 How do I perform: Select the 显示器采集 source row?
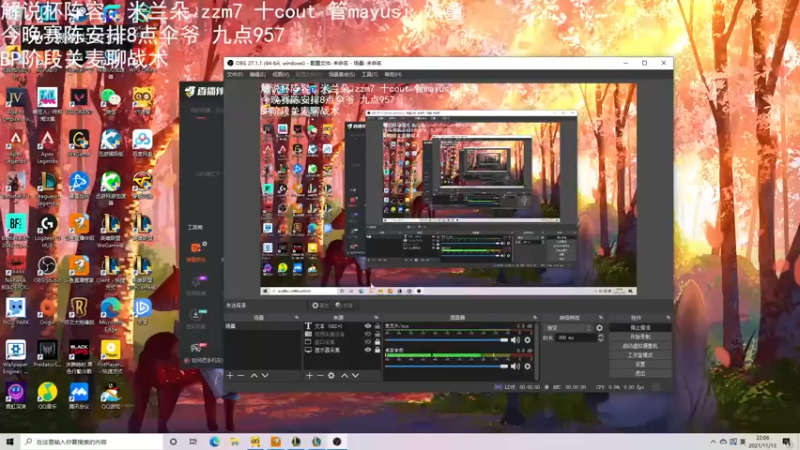coord(342,350)
